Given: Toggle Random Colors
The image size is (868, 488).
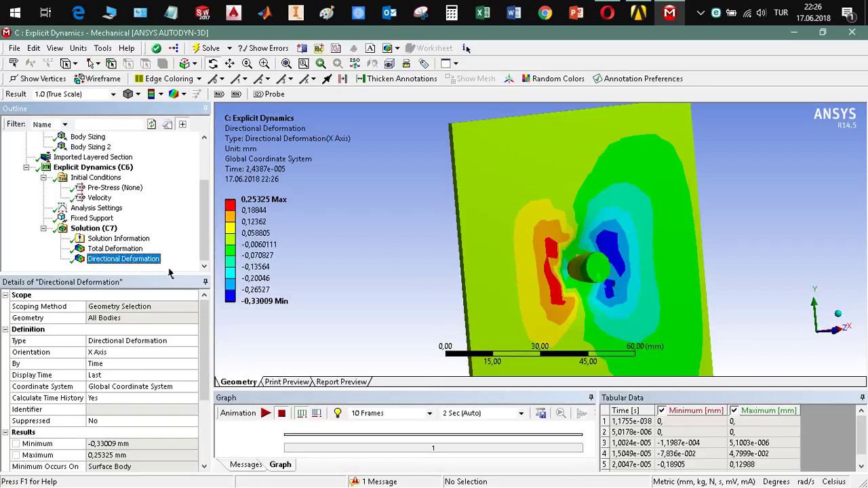Looking at the screenshot, I should (x=553, y=79).
